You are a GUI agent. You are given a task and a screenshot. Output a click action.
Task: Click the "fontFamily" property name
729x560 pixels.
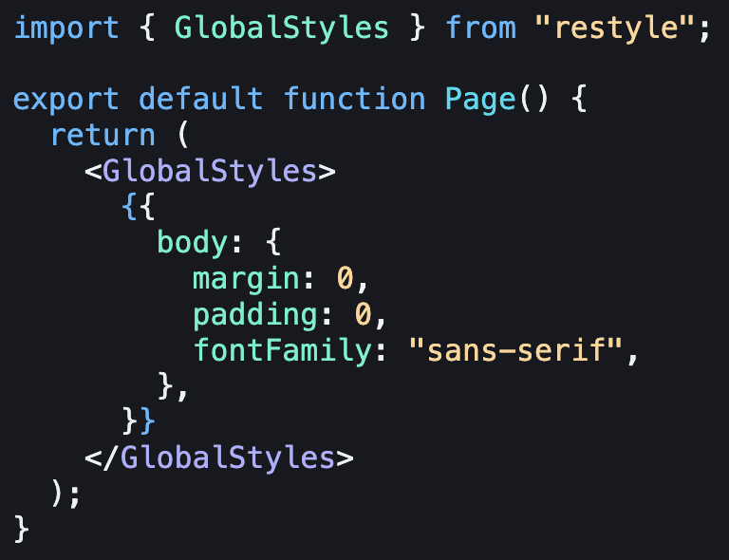[283, 351]
